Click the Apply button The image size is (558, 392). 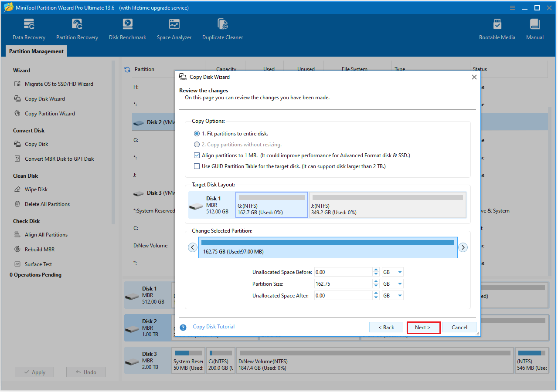[34, 372]
